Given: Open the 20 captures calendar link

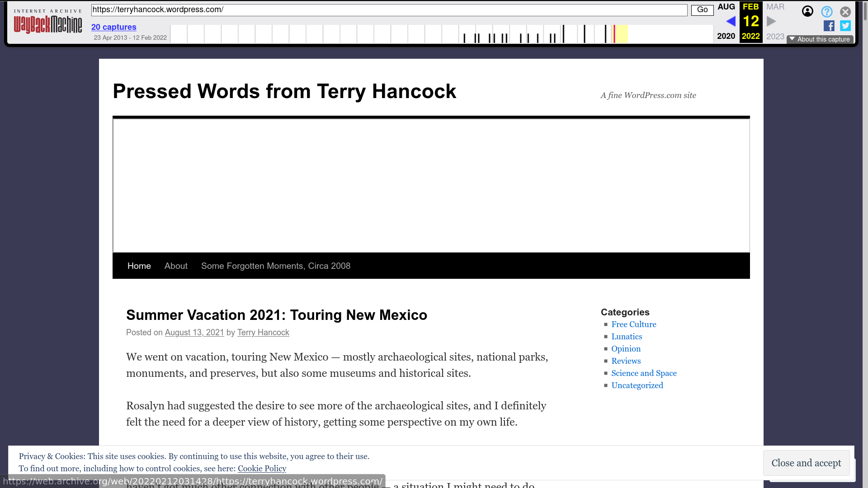Looking at the screenshot, I should pyautogui.click(x=113, y=27).
